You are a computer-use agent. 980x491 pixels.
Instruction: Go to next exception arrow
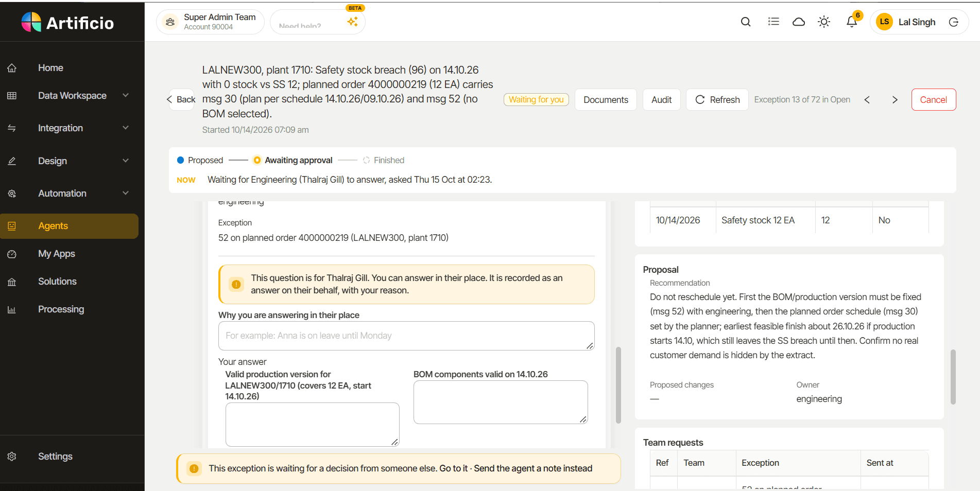coord(895,100)
